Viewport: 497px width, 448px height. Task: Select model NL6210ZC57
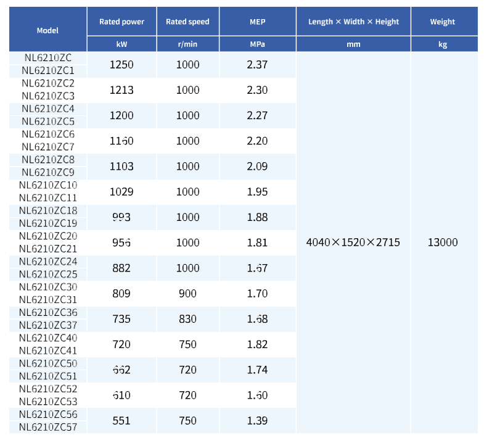pyautogui.click(x=48, y=427)
